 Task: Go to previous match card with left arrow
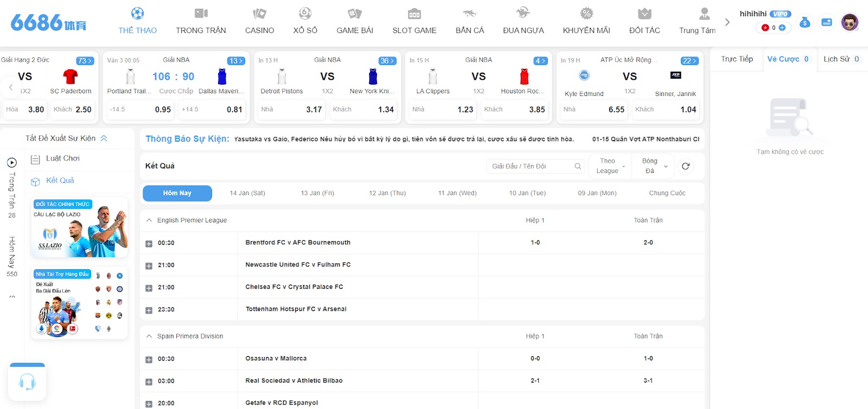tap(10, 87)
